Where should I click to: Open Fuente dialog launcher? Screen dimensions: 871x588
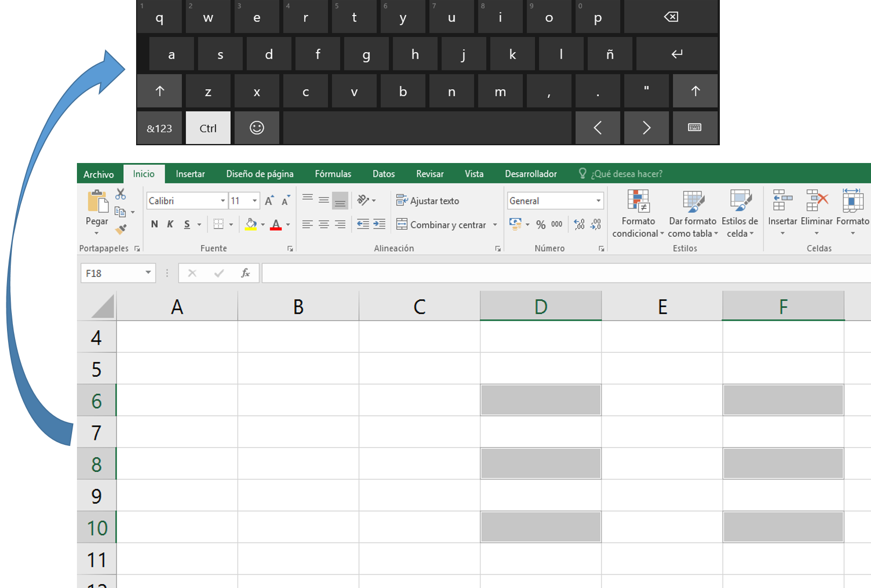tap(290, 249)
